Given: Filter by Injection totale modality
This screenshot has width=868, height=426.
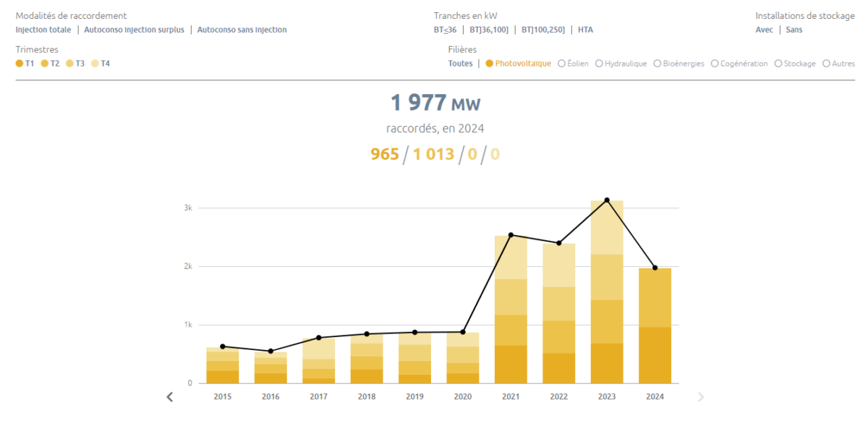Looking at the screenshot, I should [42, 30].
